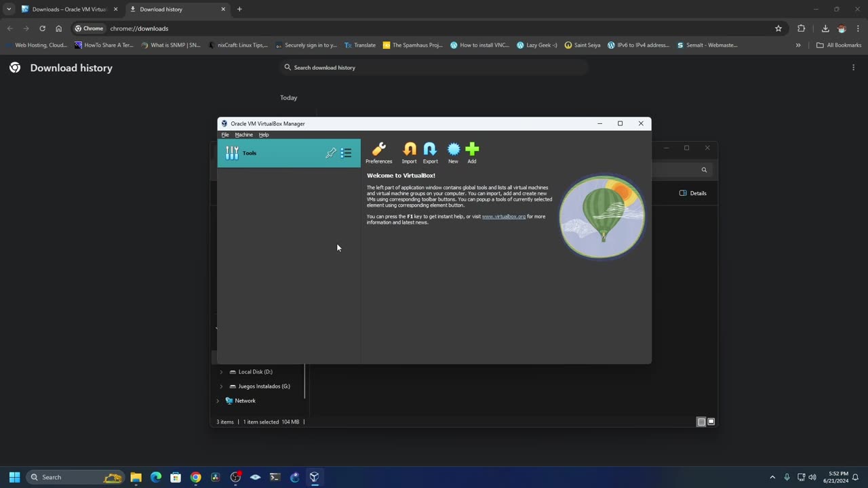Expand Local Disk (D:) in File Explorer
This screenshot has height=488, width=868.
pyautogui.click(x=221, y=372)
